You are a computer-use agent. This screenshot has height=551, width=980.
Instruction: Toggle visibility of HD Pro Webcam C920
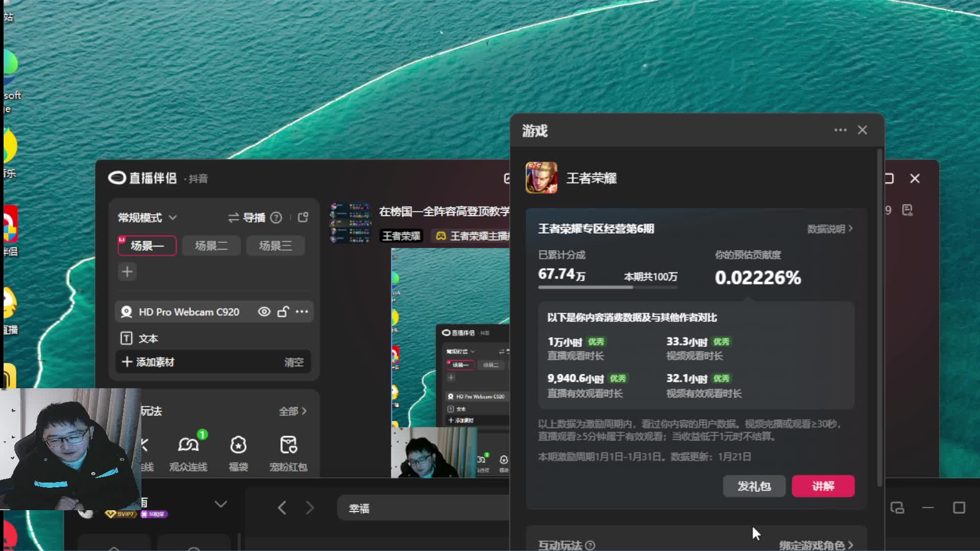(x=264, y=312)
